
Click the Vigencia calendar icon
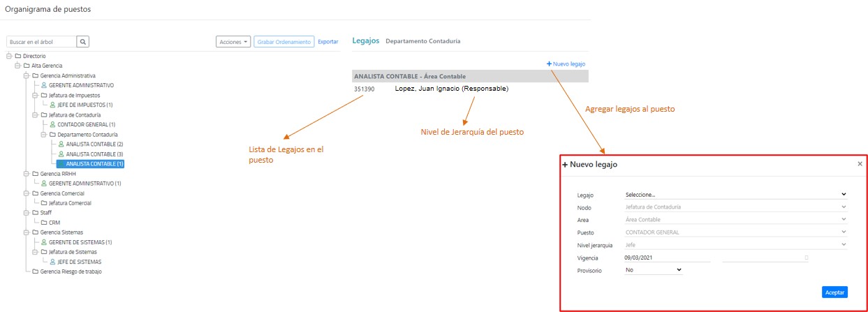coord(807,258)
